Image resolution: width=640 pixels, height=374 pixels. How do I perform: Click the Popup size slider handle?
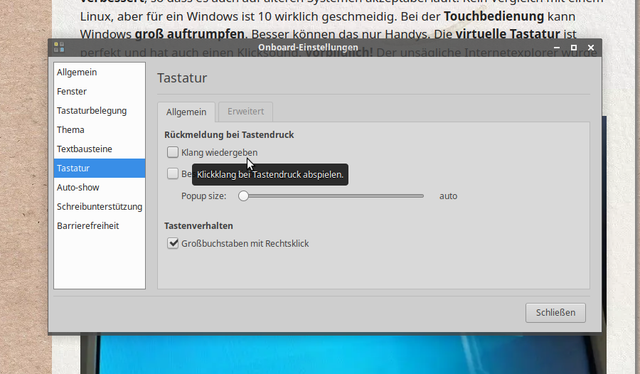click(243, 196)
